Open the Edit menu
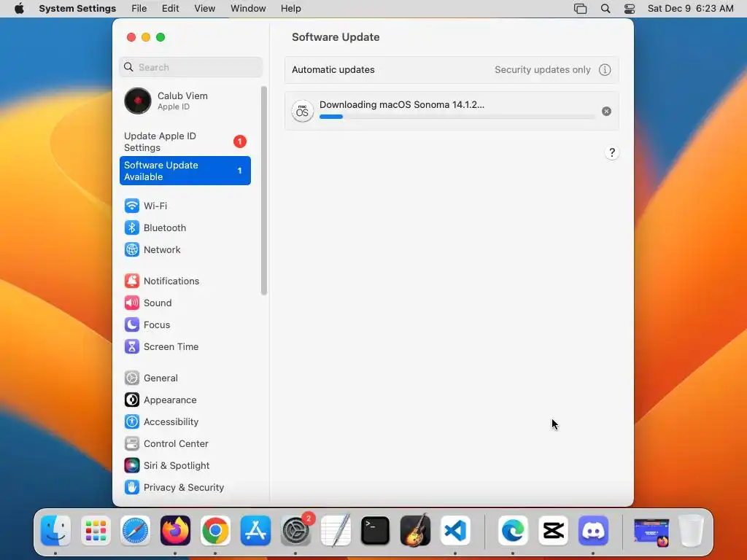Viewport: 747px width, 560px height. pos(170,9)
